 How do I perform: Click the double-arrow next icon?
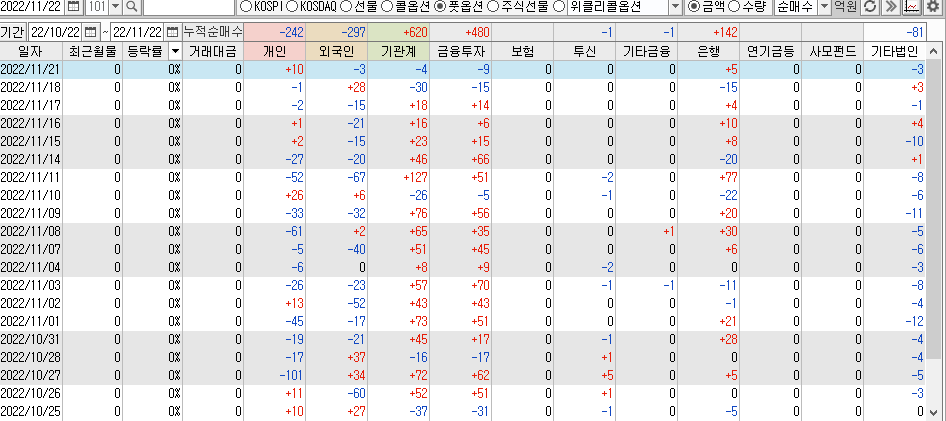click(x=891, y=7)
